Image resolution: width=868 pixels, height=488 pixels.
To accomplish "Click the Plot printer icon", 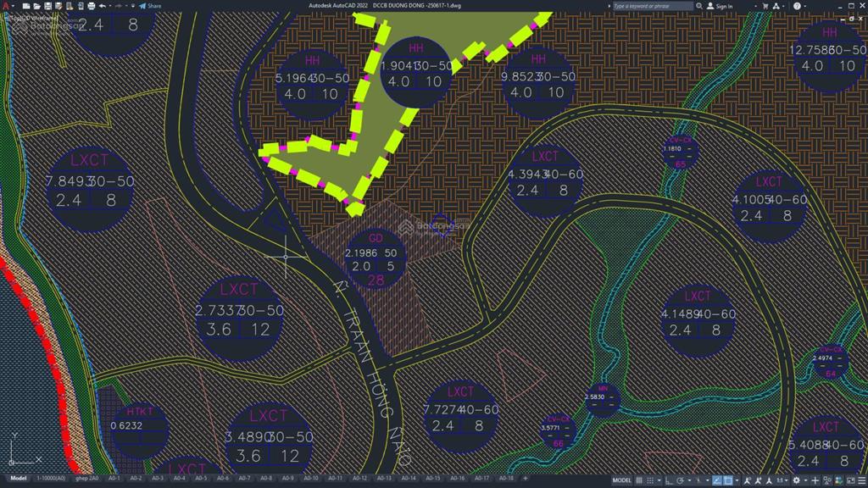I will tap(92, 6).
